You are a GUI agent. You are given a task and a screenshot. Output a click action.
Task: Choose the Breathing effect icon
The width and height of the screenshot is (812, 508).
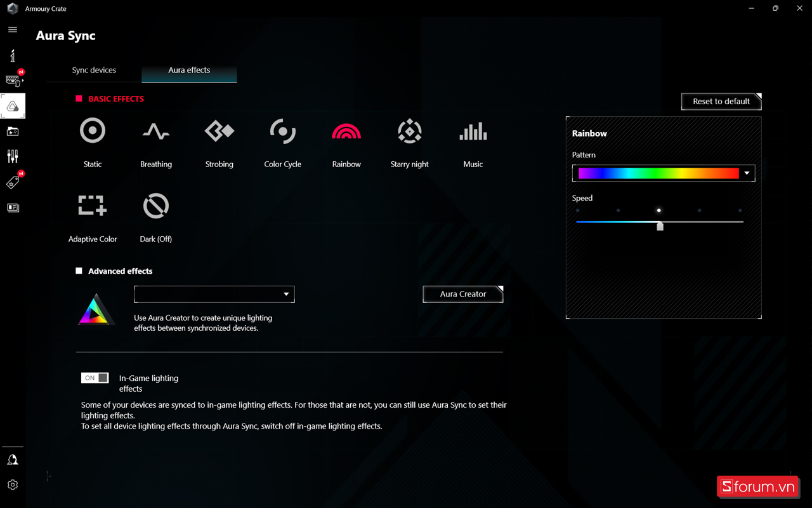[x=156, y=131]
